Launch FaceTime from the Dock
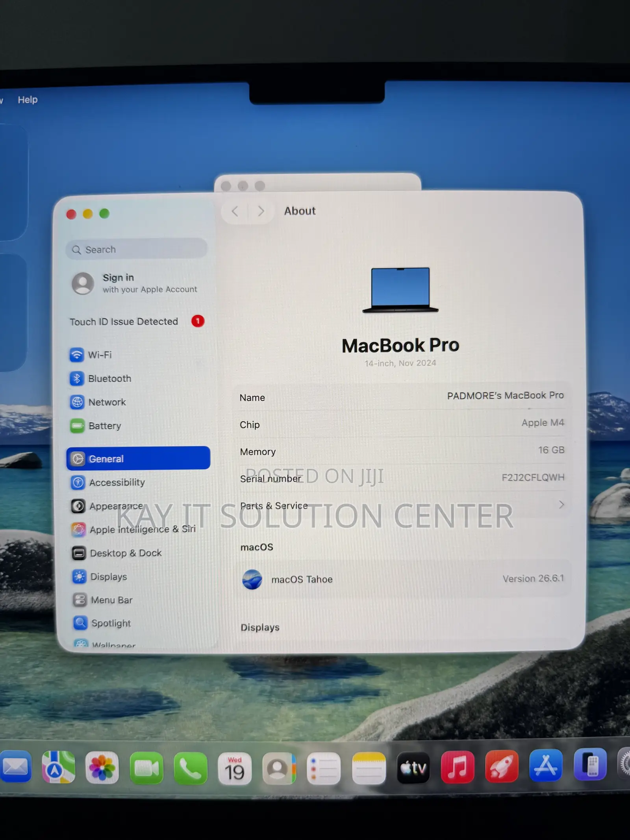The width and height of the screenshot is (630, 840). (x=146, y=768)
